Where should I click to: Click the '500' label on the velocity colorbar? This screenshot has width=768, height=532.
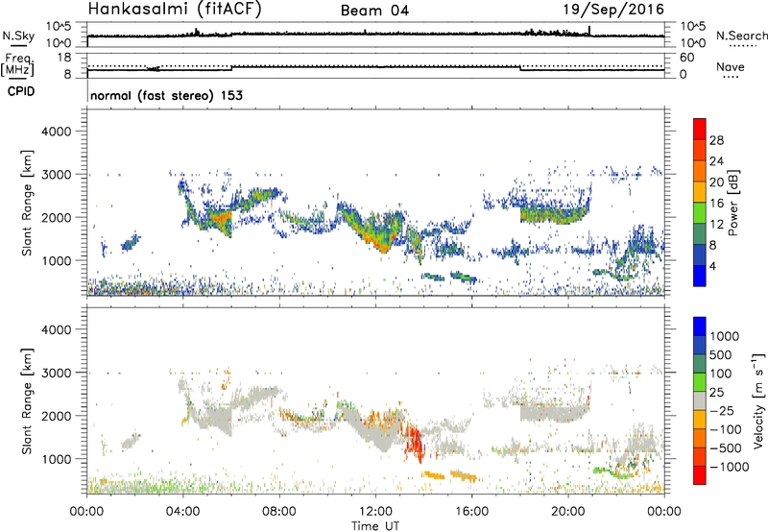click(721, 355)
